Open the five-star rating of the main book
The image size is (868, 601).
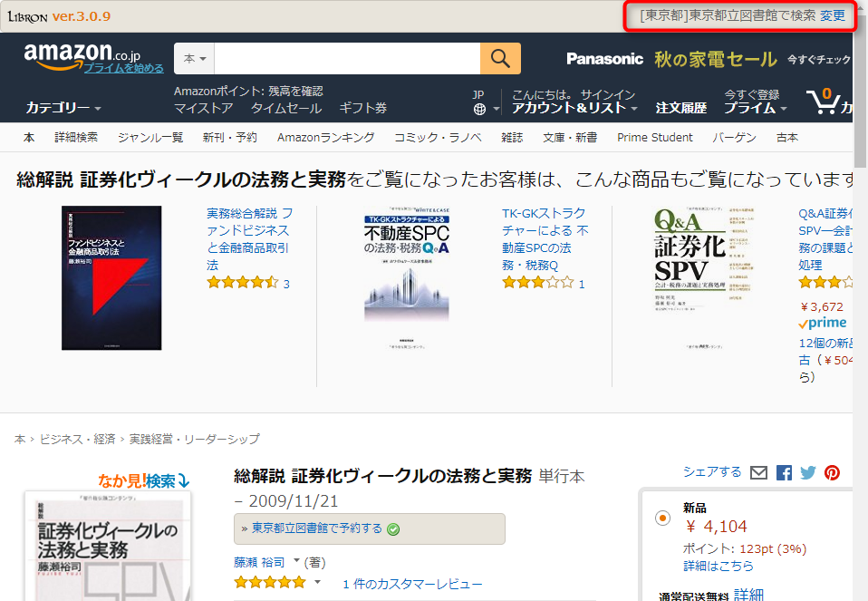click(270, 582)
